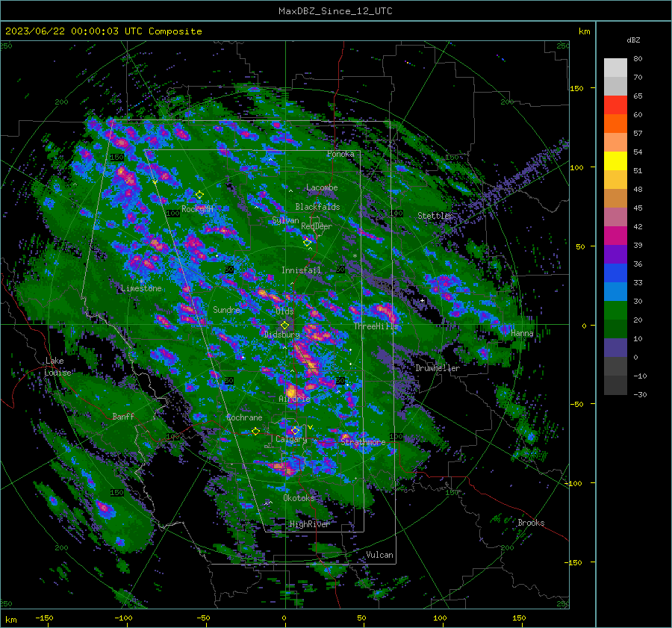The height and width of the screenshot is (628, 672).
Task: Click the yellow diamond marker beside RockyMH
Action: tap(199, 195)
